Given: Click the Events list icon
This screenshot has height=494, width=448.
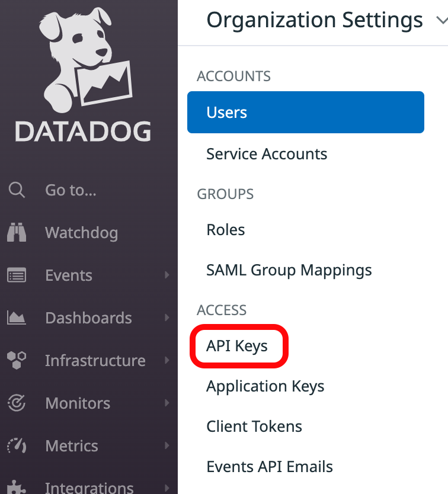Looking at the screenshot, I should point(17,275).
